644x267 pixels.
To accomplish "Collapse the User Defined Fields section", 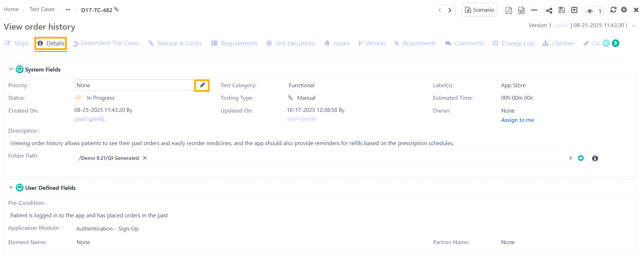I will point(11,187).
